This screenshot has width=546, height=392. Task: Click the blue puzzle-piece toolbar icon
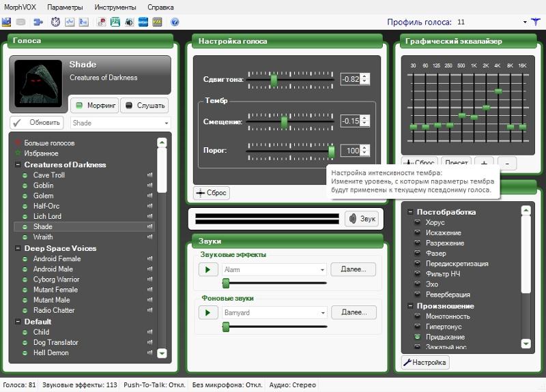tap(38, 22)
